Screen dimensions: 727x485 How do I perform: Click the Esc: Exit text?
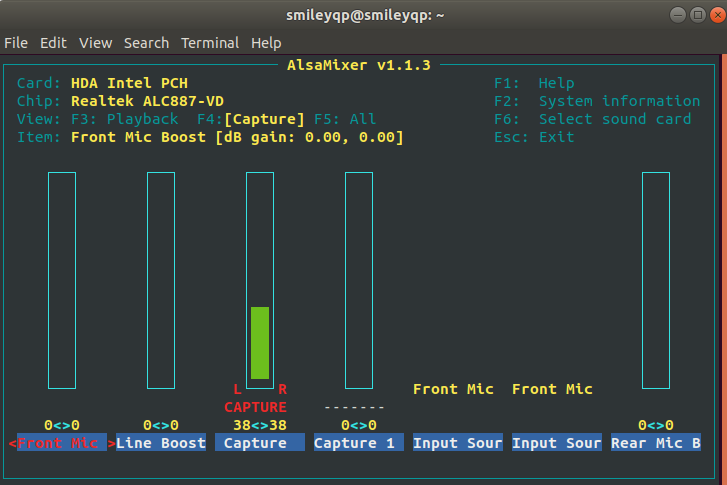pos(534,137)
